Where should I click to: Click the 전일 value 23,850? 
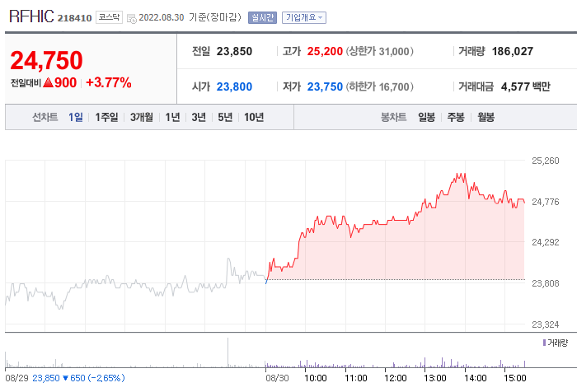click(234, 51)
